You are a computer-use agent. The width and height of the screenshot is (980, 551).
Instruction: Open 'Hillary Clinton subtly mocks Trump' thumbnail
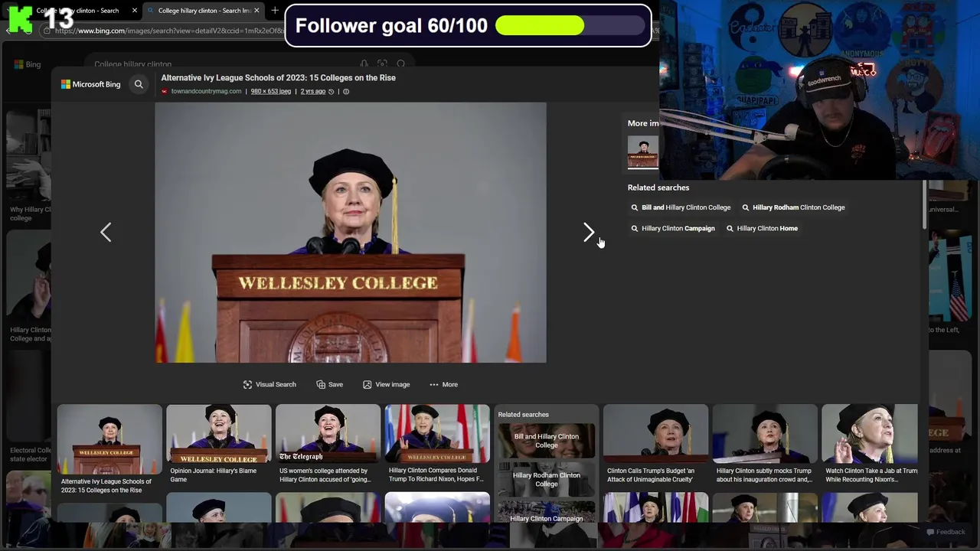point(765,433)
